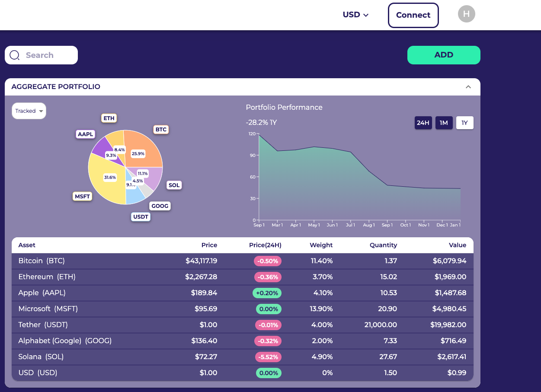This screenshot has height=392, width=541.
Task: Click Bitcoin's -0.50% change badge
Action: point(268,261)
